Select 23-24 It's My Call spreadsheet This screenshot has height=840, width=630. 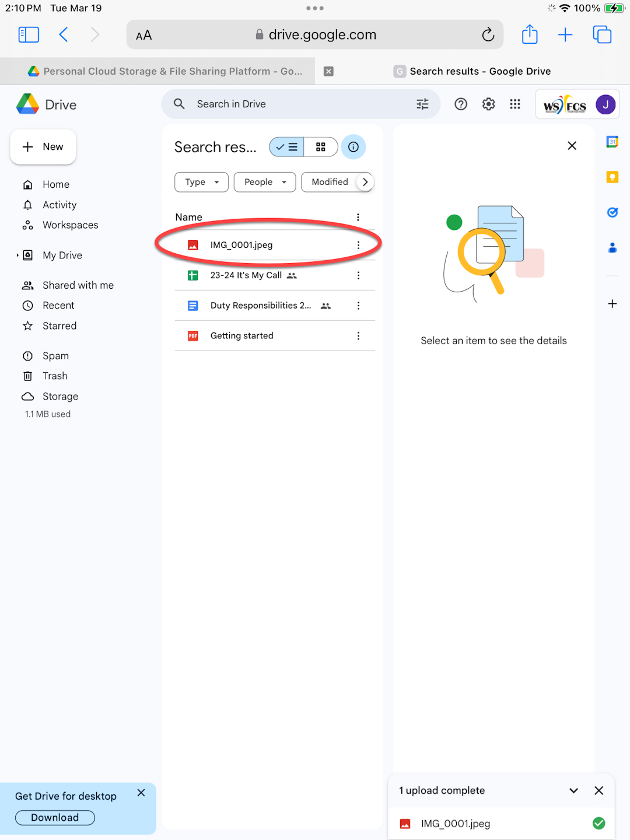click(x=275, y=275)
